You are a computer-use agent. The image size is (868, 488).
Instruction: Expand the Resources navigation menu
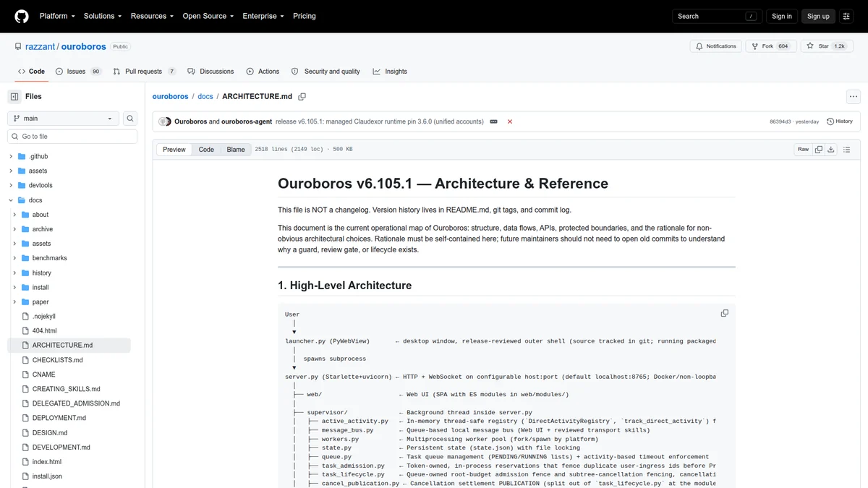coord(152,16)
